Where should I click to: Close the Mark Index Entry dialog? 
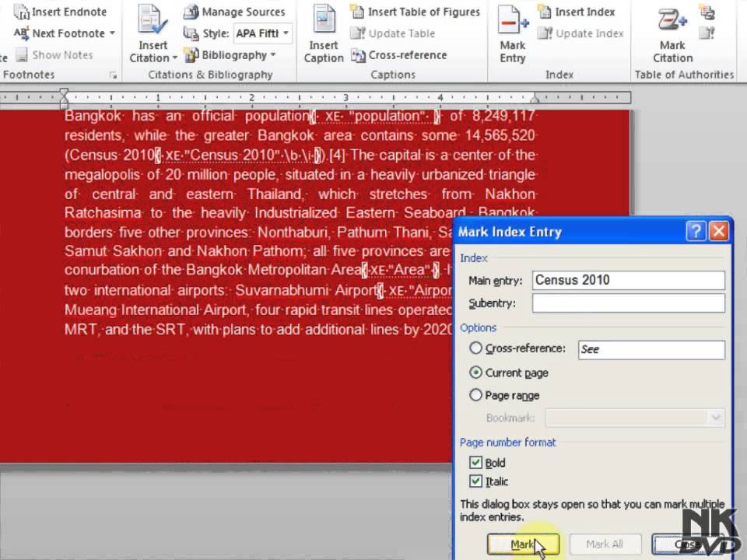pyautogui.click(x=719, y=232)
